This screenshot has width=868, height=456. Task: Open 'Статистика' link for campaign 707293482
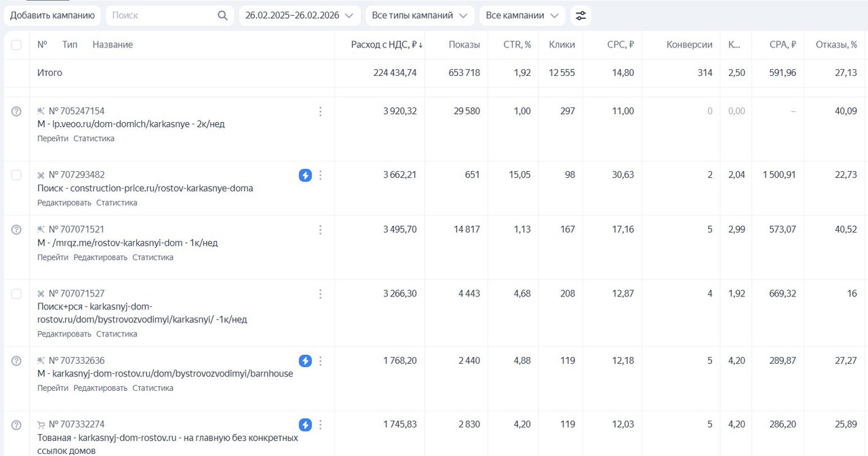[x=117, y=203]
